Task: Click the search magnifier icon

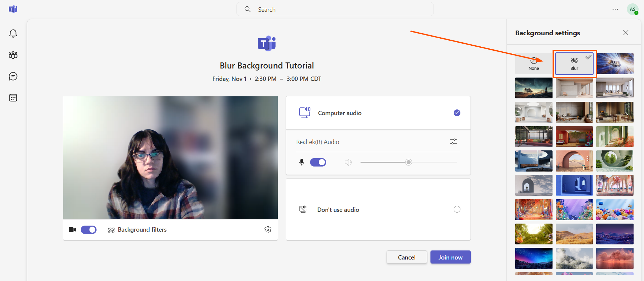Action: 248,9
